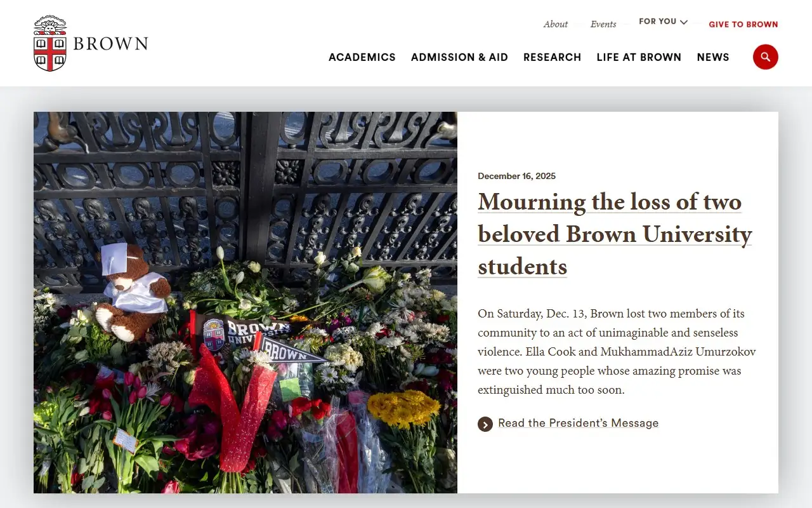The image size is (812, 508).
Task: Navigate to the News section
Action: tap(713, 57)
